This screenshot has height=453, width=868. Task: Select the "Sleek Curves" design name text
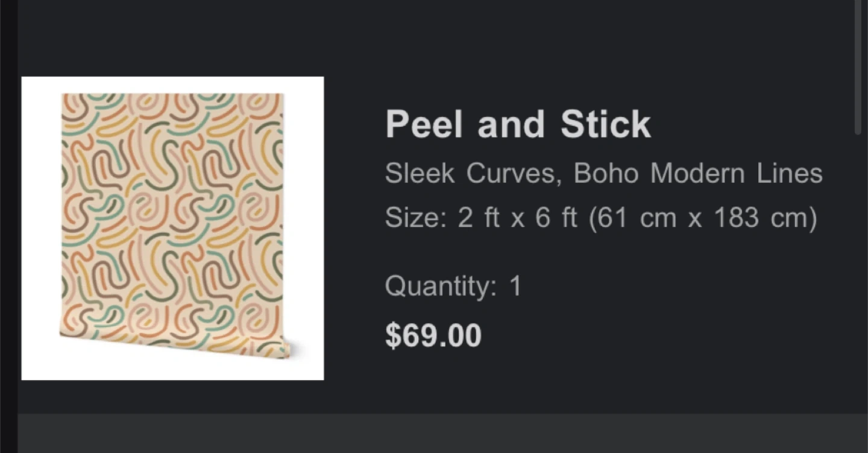click(469, 173)
